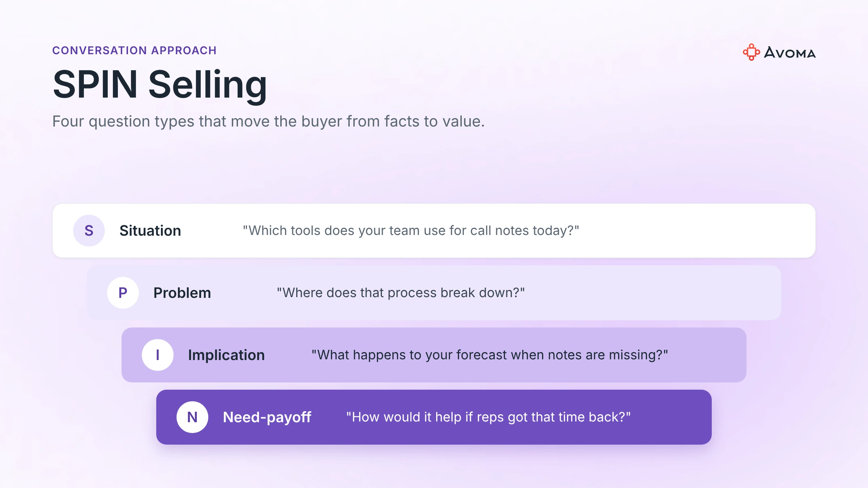Click the quote "Which tools does your team use"
Screen dimensions: 868x488
411,231
